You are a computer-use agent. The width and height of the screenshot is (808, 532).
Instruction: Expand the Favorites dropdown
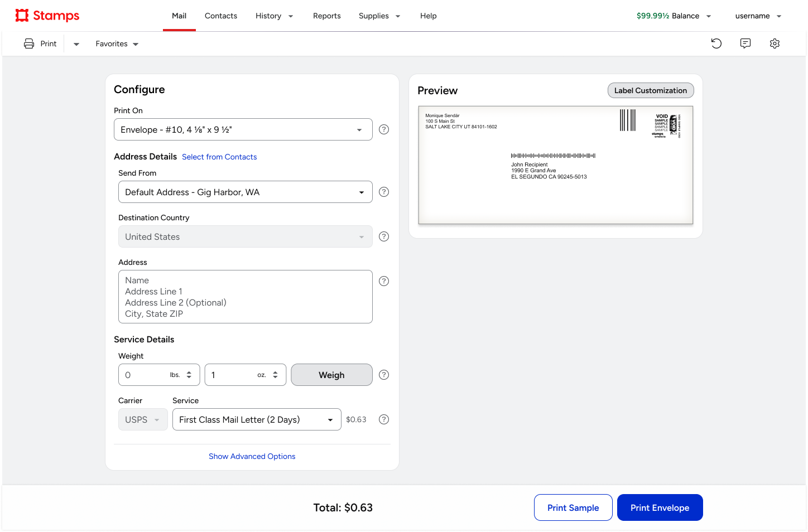tap(117, 43)
